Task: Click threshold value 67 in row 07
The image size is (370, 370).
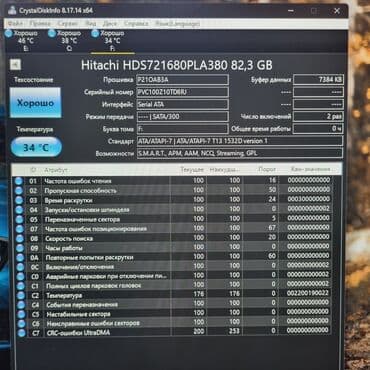Action: (272, 227)
